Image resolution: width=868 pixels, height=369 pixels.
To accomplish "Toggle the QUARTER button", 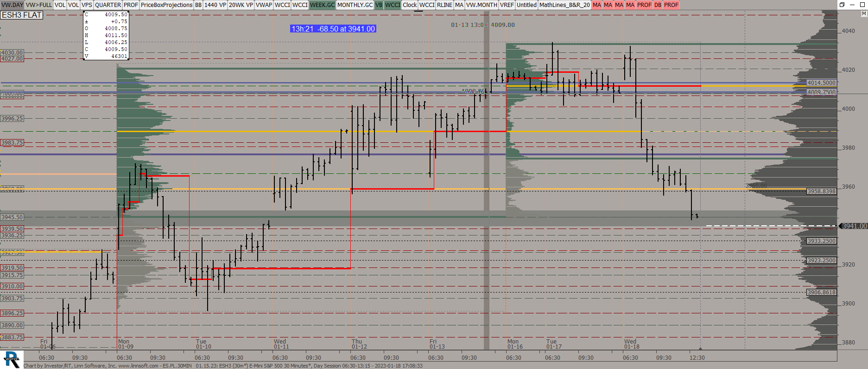I will click(108, 5).
